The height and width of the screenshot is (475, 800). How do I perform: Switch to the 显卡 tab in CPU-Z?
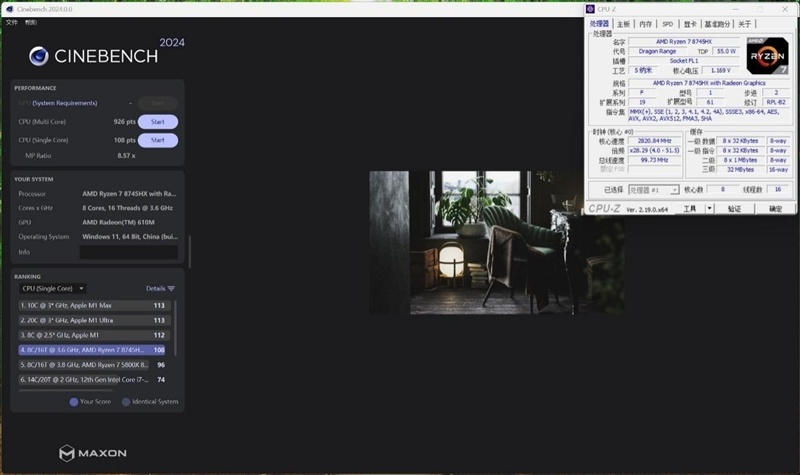pos(690,24)
